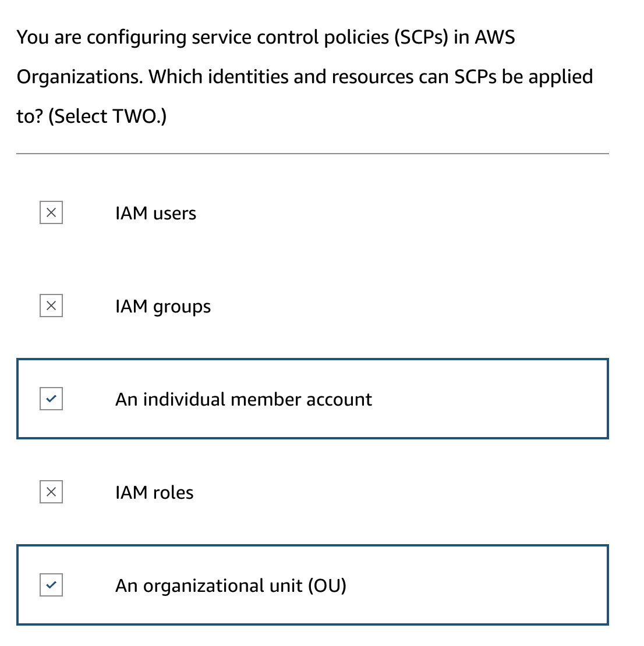Click empty area inside highlighted member account box
644x646 pixels.
tap(489, 399)
